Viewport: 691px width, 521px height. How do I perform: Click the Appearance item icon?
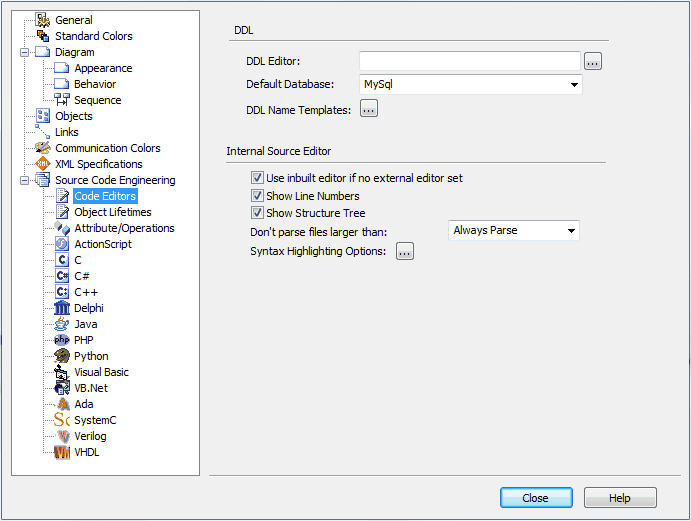coord(62,68)
